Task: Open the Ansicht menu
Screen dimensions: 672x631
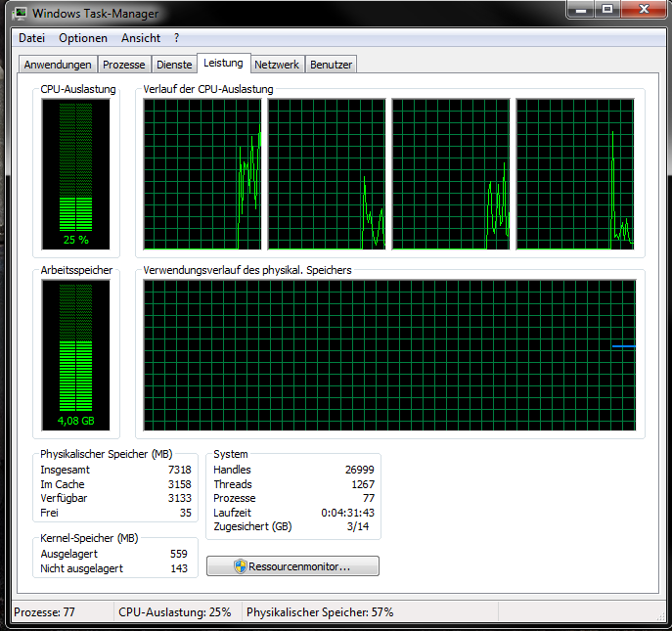Action: (141, 38)
